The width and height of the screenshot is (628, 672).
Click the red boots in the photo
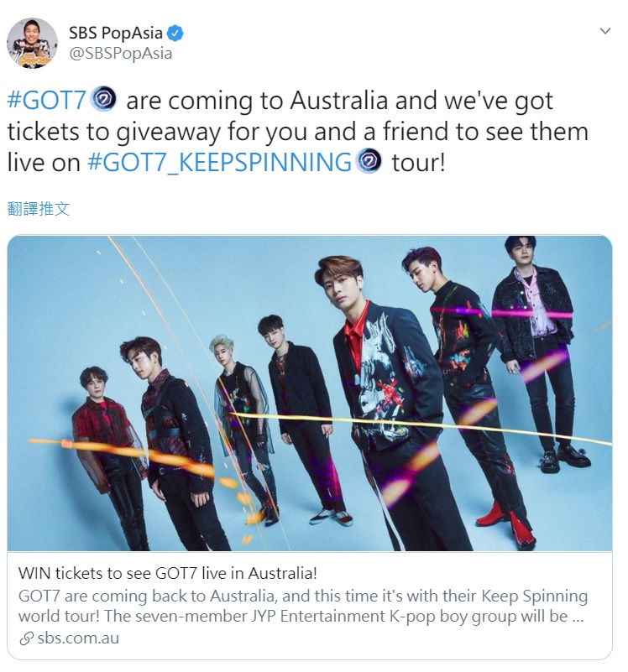506,523
